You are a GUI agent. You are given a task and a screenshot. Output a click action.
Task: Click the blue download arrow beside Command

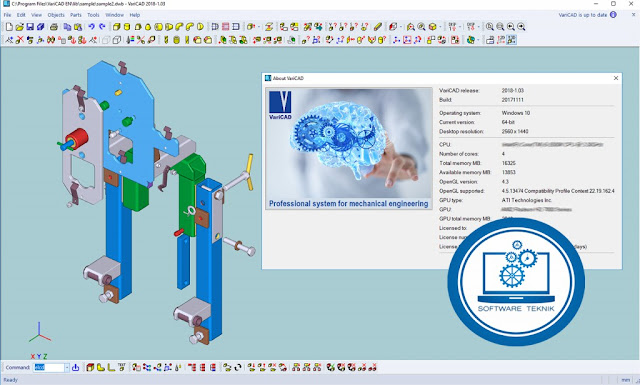tap(76, 367)
